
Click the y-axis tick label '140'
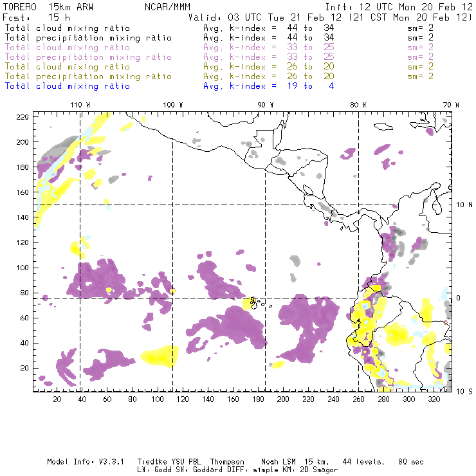[x=23, y=217]
